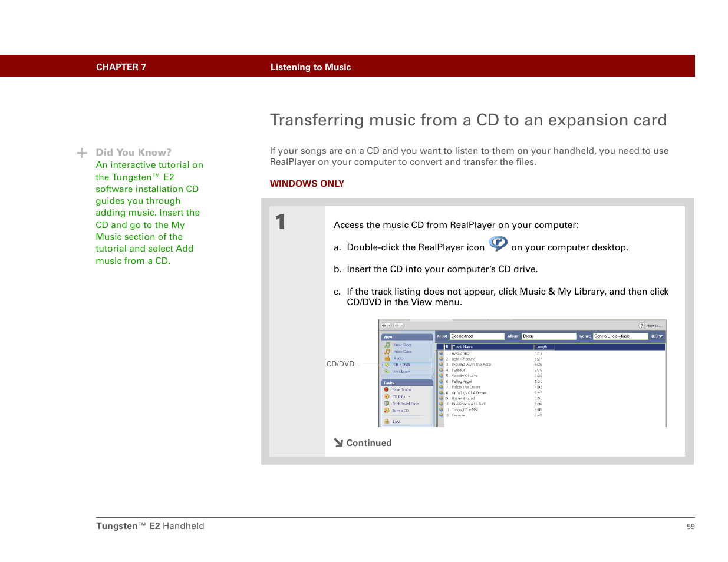Select Radio in View menu
The height and width of the screenshot is (562, 728).
398,358
